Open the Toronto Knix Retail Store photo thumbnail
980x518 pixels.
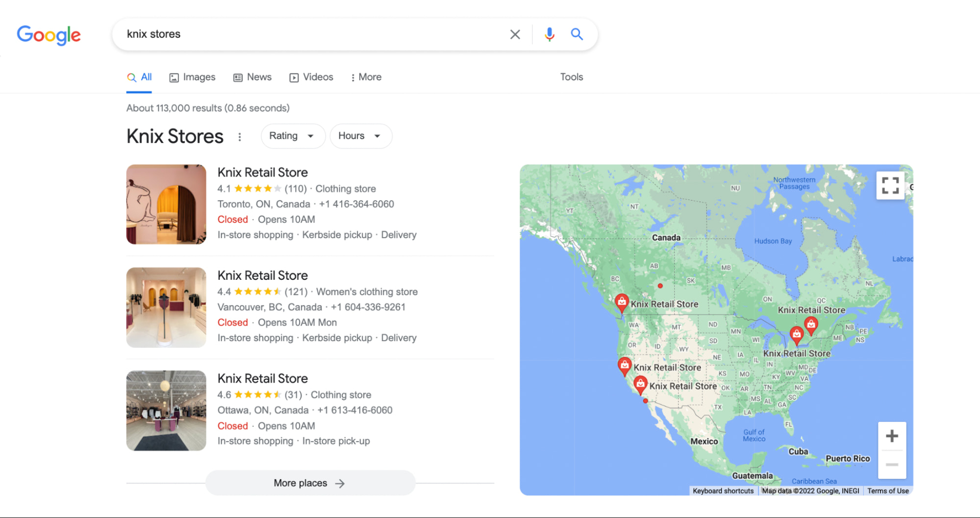166,204
